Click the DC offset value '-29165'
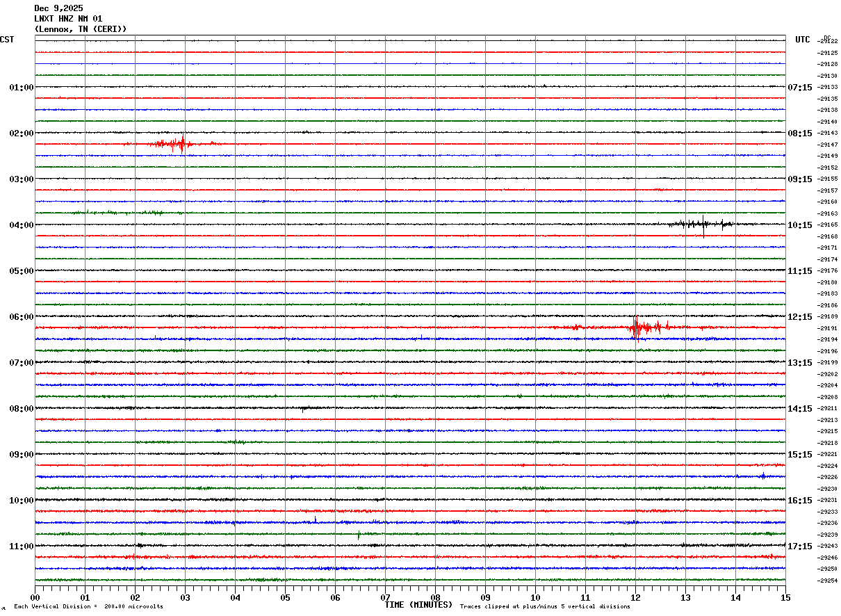Image resolution: width=841 pixels, height=616 pixels. [828, 225]
